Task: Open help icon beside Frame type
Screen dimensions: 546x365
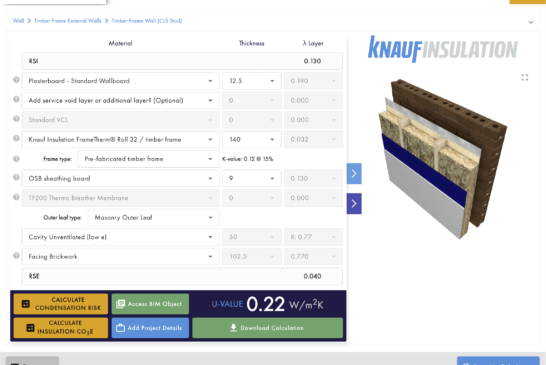Action: [16, 159]
